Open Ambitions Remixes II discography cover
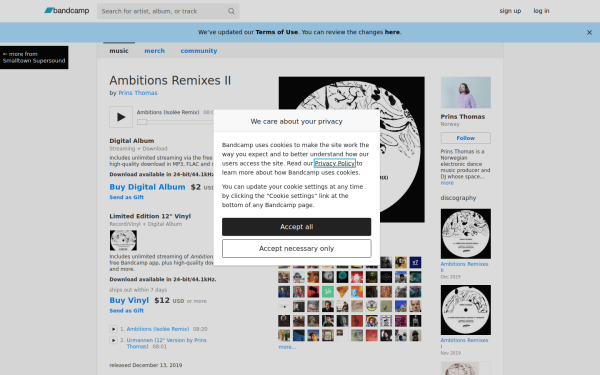This screenshot has height=375, width=600. click(466, 234)
